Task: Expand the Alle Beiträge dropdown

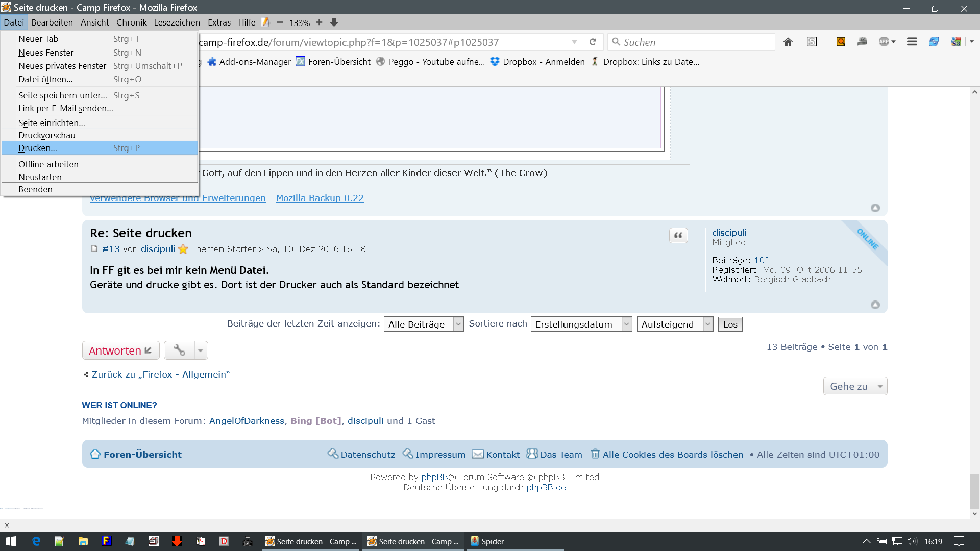Action: click(423, 324)
